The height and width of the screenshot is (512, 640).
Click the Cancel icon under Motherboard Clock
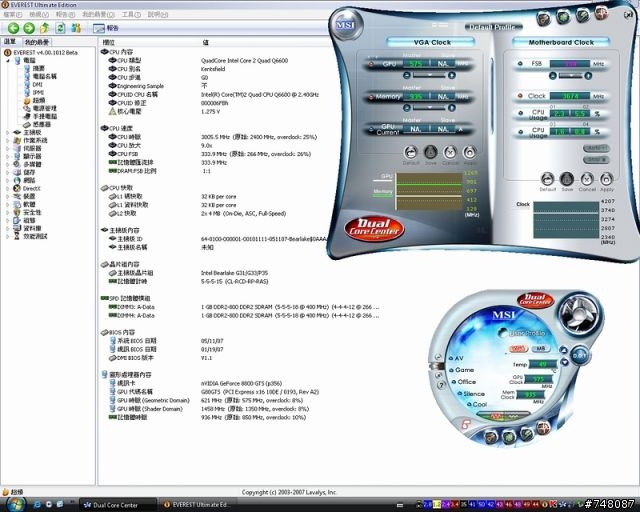[587, 179]
